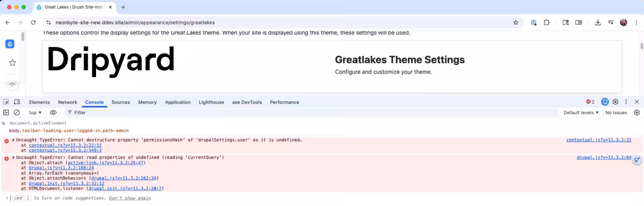Image resolution: width=644 pixels, height=206 pixels.
Task: Open the site information icon in address bar
Action: (x=48, y=23)
